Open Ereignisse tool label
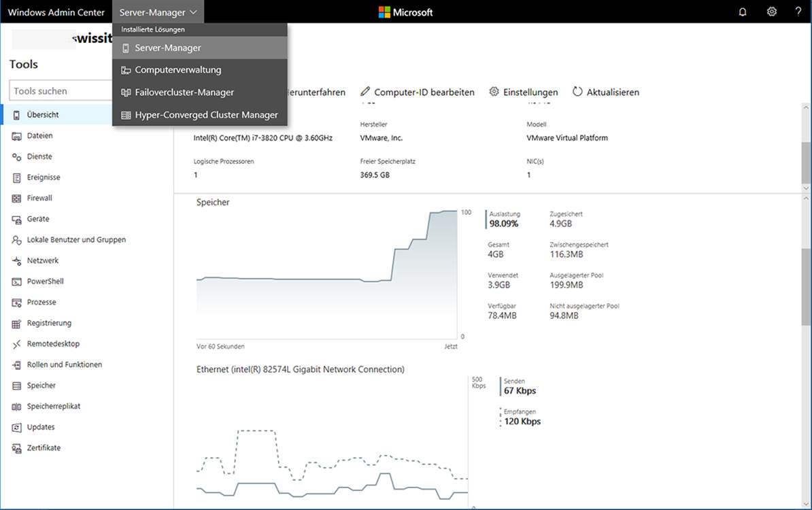 tap(44, 177)
